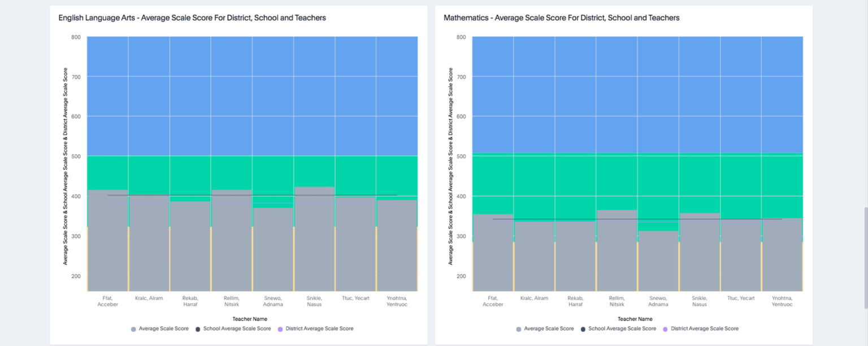This screenshot has height=346, width=868.
Task: Click the gray Average Scale Score legend dot on ELA chart
Action: tap(133, 328)
